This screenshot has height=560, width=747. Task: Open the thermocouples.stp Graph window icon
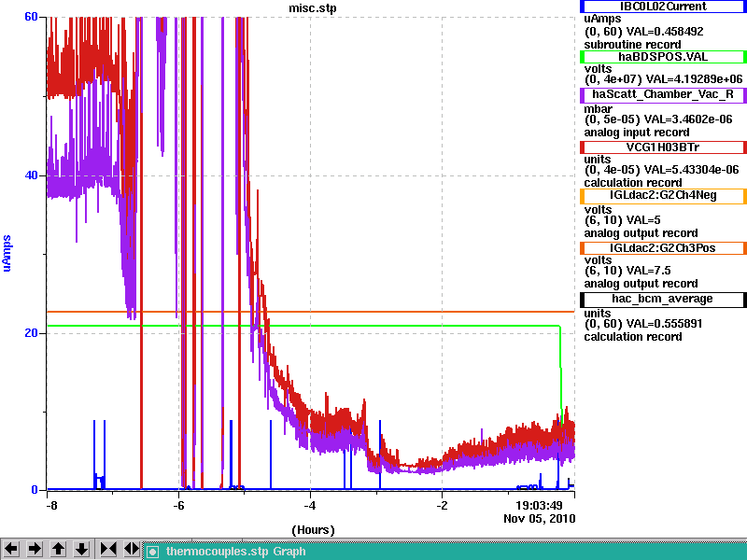[x=152, y=552]
